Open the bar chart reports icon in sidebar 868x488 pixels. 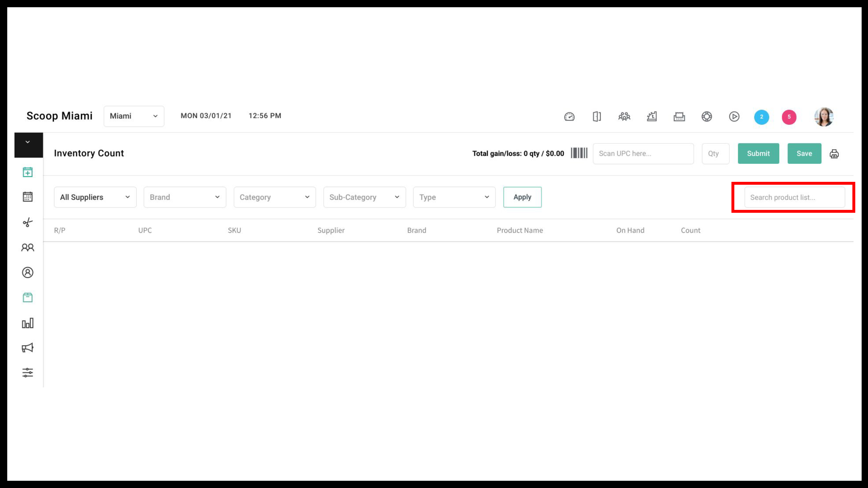[x=27, y=323]
